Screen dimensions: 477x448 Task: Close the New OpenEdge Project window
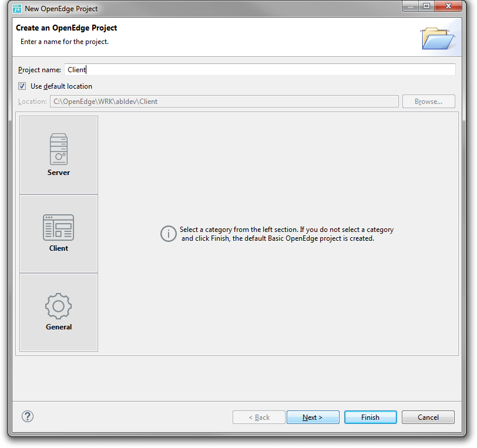(x=448, y=6)
